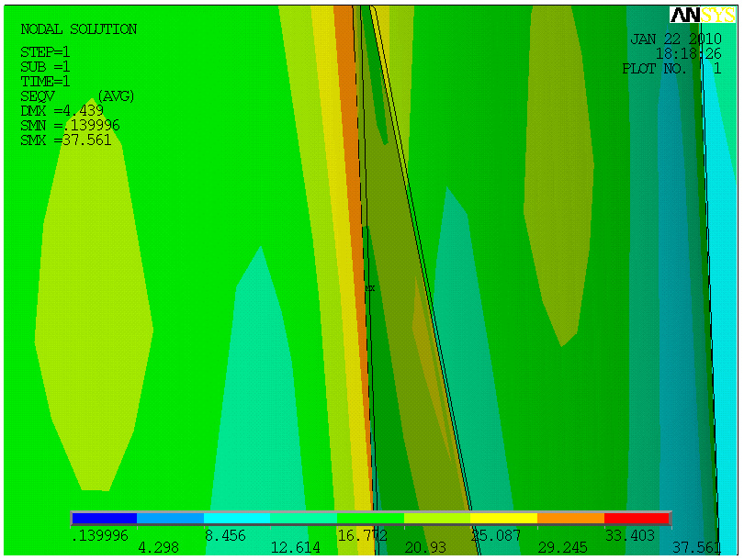Image resolution: width=744 pixels, height=560 pixels.
Task: Click the PLOT NO. 1 label
Action: (671, 69)
